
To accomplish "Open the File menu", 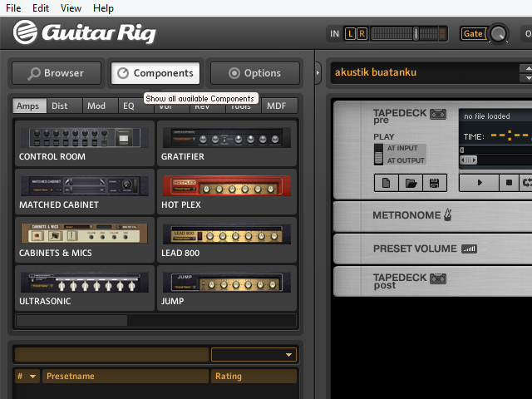I will coord(13,8).
